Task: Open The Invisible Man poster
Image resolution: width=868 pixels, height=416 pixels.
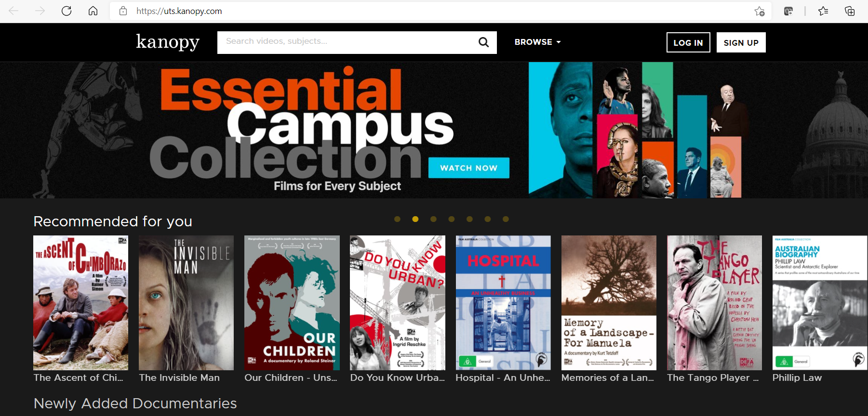Action: (x=186, y=303)
